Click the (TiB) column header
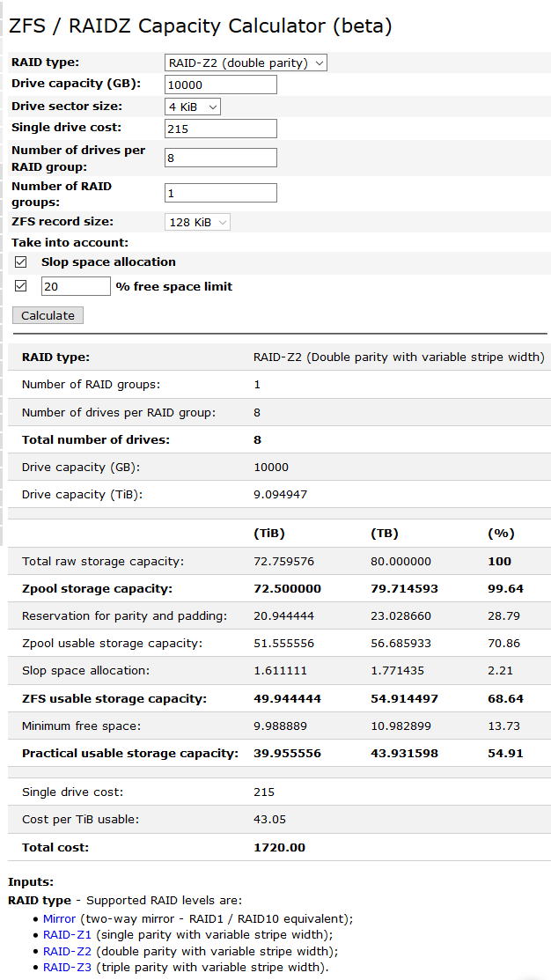This screenshot has width=551, height=980. pos(270,534)
